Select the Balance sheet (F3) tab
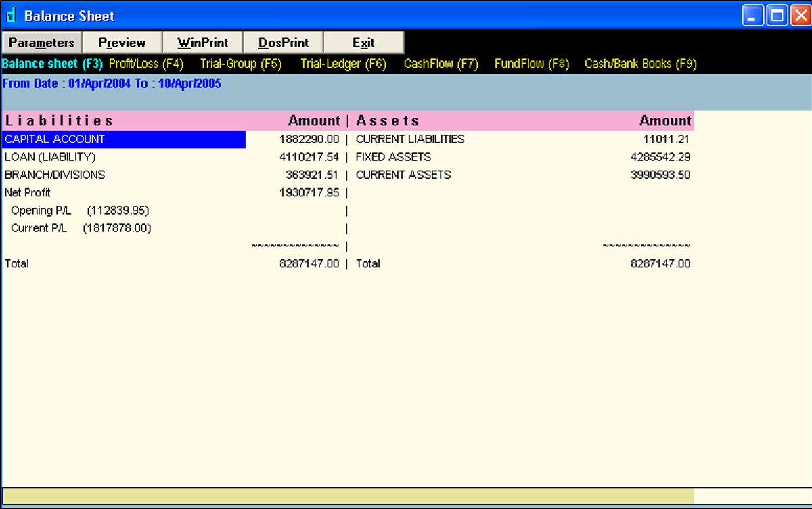The width and height of the screenshot is (812, 509). pos(52,64)
